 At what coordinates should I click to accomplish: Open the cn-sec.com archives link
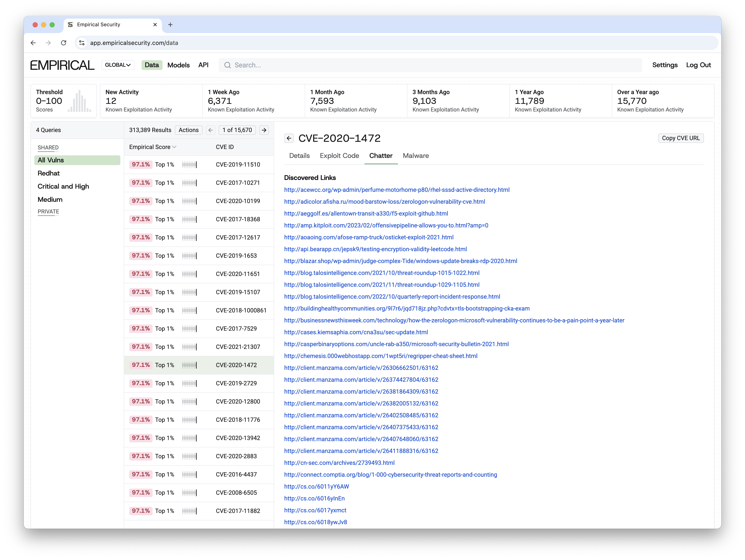[339, 463]
